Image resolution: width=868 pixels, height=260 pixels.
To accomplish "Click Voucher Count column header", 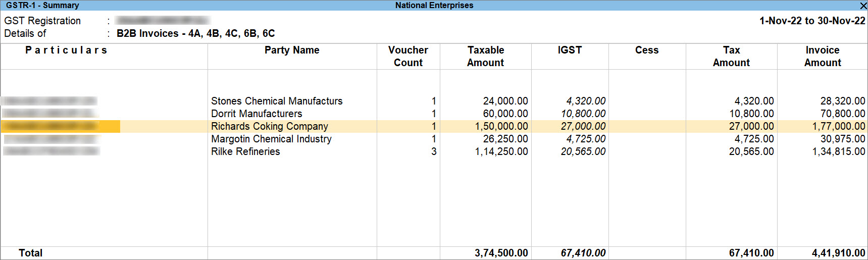I will 408,56.
